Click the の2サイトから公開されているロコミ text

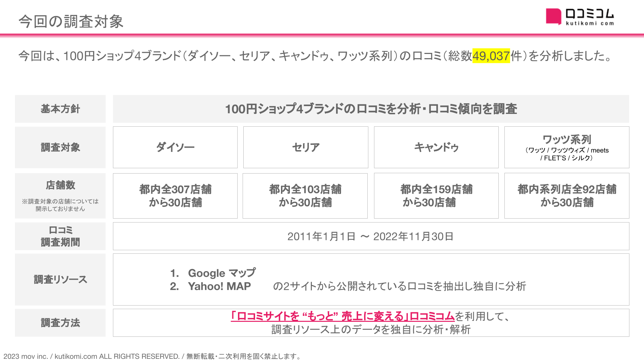coord(399,286)
